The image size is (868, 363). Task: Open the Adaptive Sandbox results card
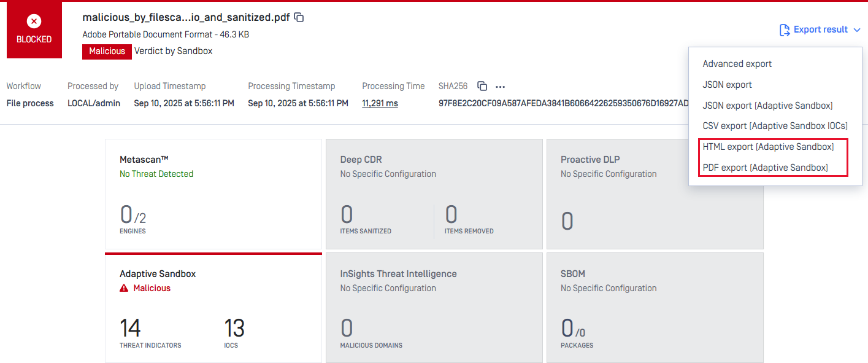pos(213,307)
